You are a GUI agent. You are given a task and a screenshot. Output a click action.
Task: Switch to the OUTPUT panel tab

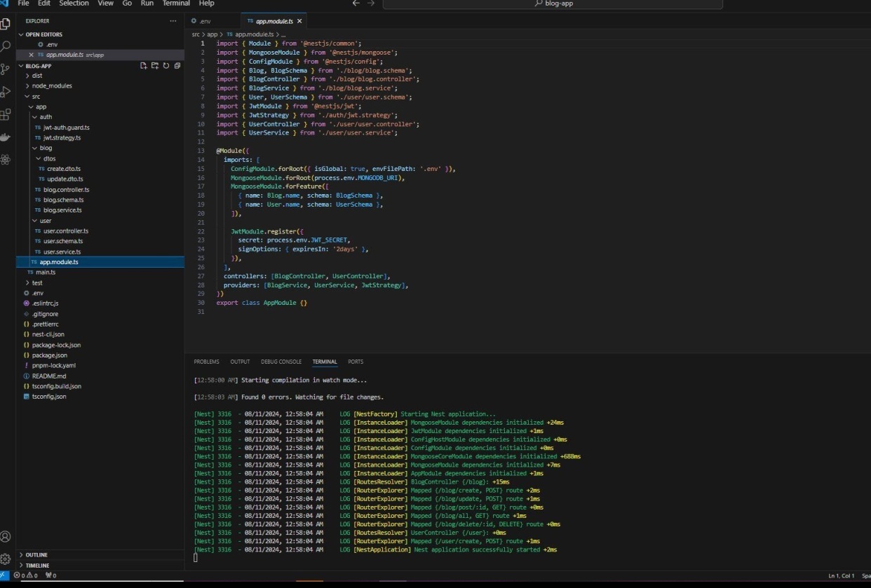tap(240, 362)
